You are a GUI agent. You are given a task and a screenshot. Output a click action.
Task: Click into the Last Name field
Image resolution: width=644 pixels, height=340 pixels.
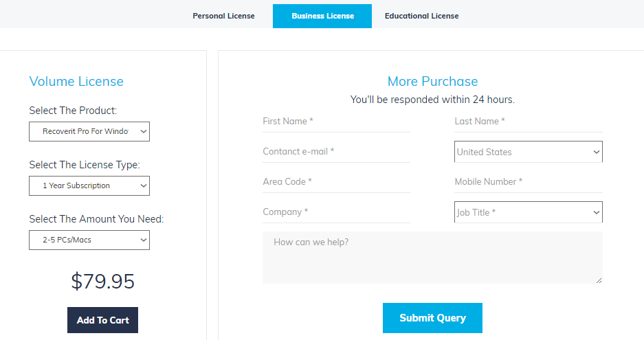tap(528, 122)
